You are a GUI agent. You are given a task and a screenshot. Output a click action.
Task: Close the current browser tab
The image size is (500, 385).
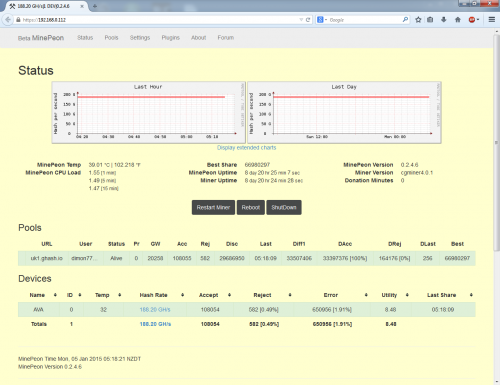[82, 6]
